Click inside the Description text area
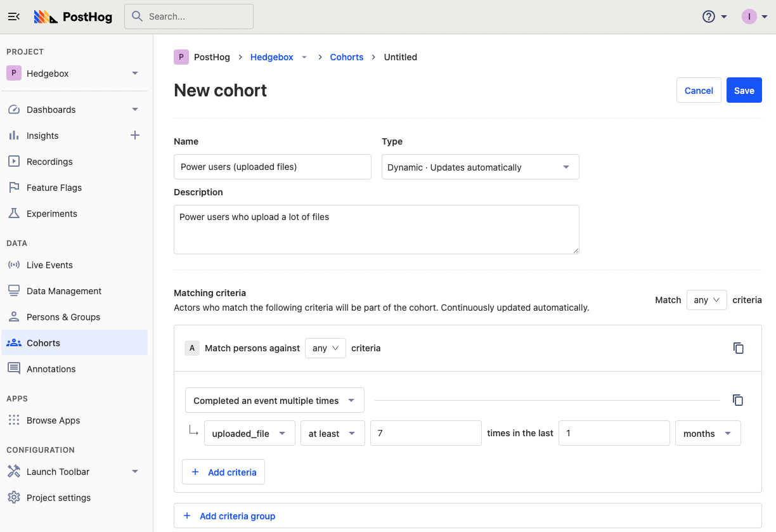Viewport: 776px width, 532px height. pos(376,228)
